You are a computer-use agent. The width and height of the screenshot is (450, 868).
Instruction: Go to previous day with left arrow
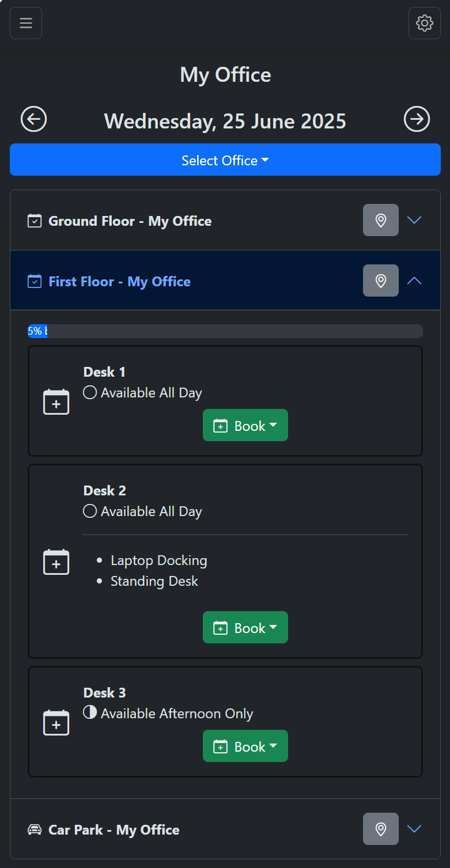pos(33,119)
